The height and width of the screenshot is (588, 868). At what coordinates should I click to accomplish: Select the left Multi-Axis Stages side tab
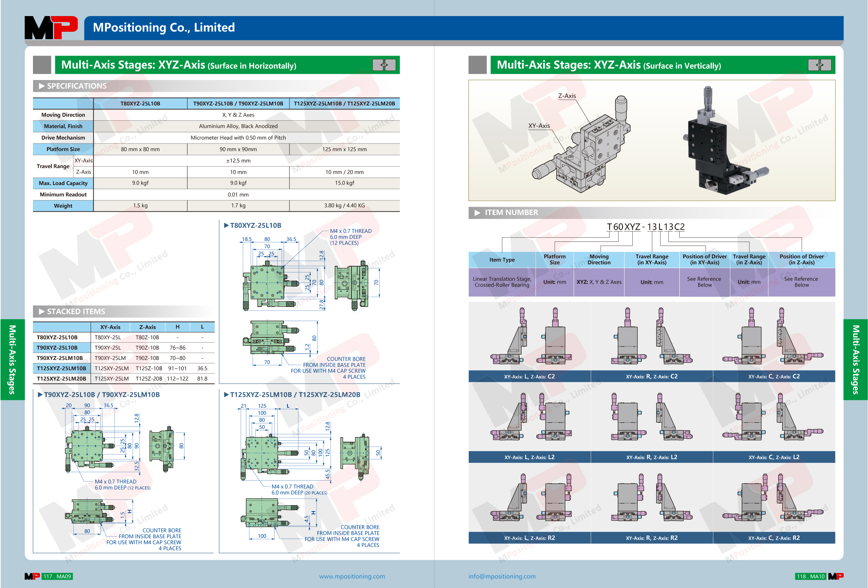(12, 359)
